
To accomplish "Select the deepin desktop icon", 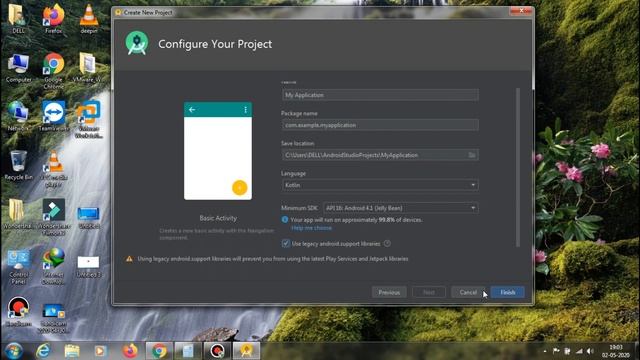I will click(89, 18).
